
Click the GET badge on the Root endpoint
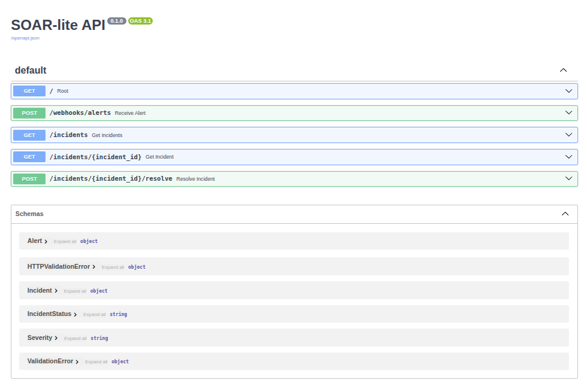click(28, 91)
